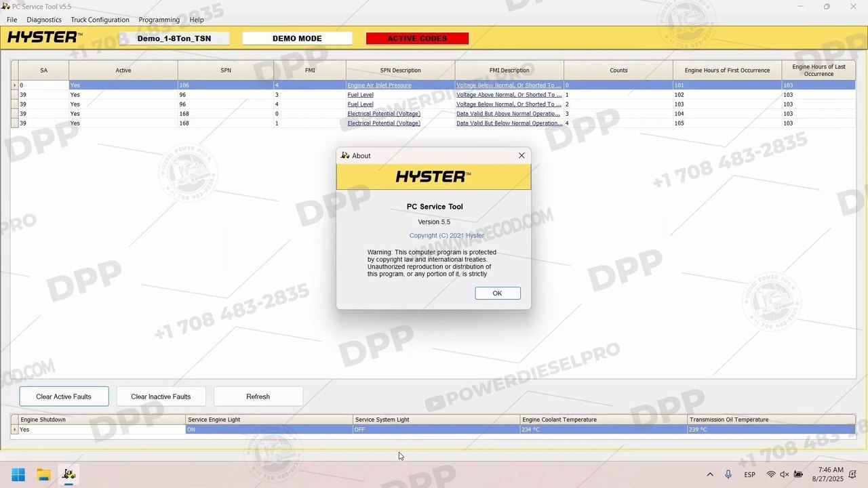This screenshot has width=868, height=488.
Task: Select the Service Engine Light ON cell
Action: [269, 430]
